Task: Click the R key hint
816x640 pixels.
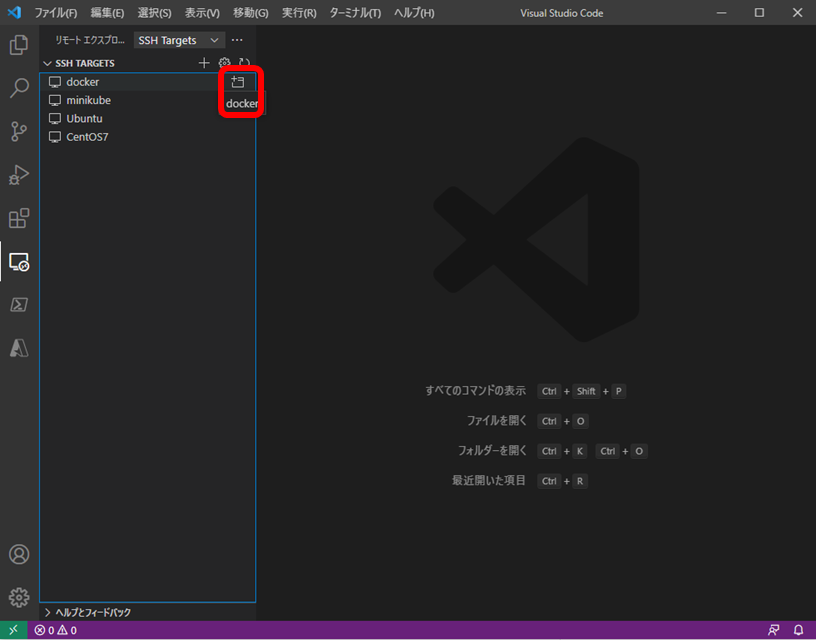Action: click(580, 481)
